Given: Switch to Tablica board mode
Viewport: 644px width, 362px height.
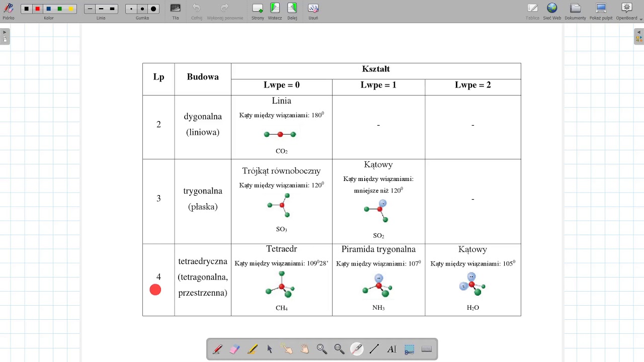Looking at the screenshot, I should pyautogui.click(x=532, y=11).
